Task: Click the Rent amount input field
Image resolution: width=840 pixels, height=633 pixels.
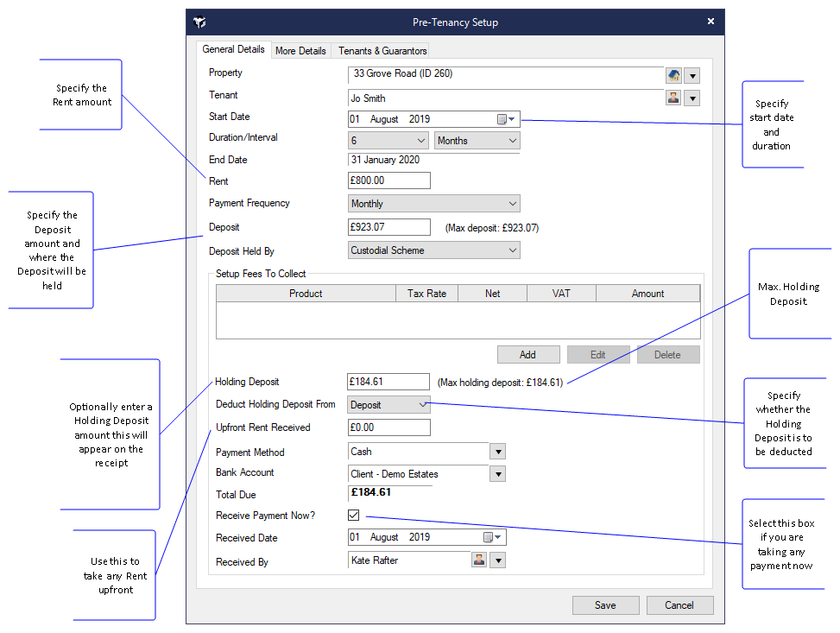Action: click(388, 181)
